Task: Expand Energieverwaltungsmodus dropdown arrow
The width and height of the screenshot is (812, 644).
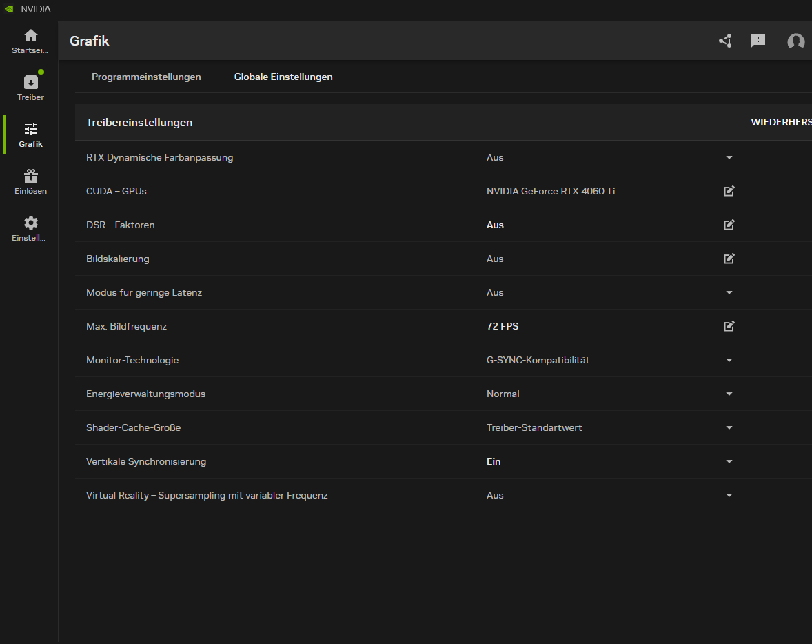Action: [729, 394]
